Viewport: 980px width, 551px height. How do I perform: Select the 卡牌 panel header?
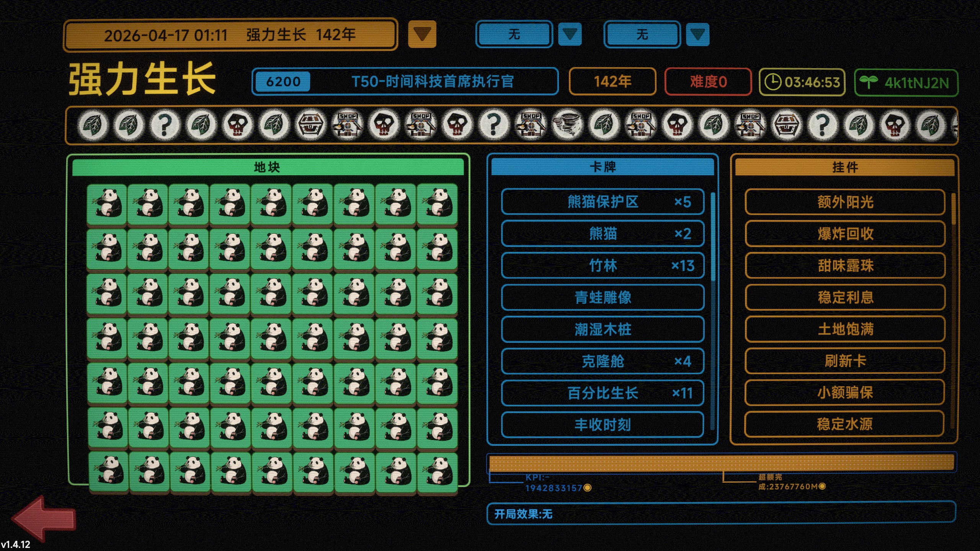602,167
